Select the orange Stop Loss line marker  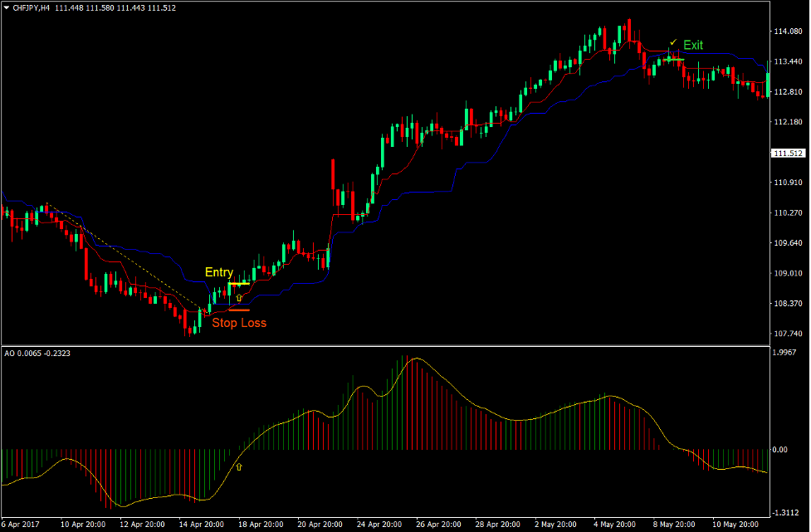point(238,310)
